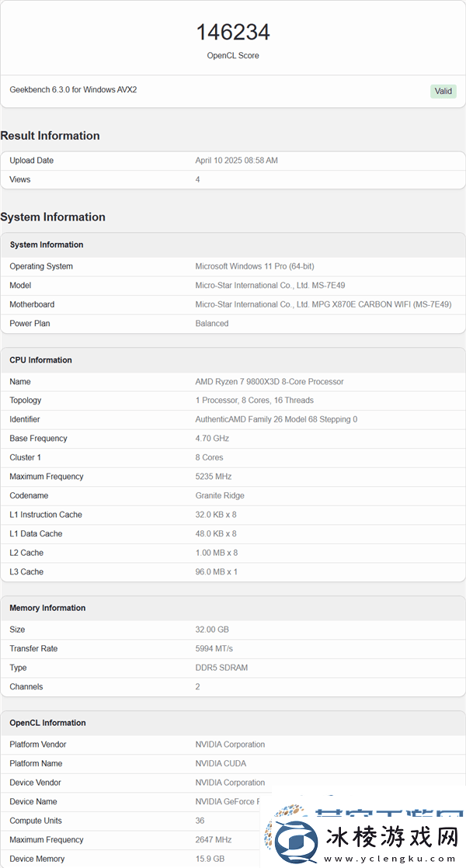Click the 5994 MT/s transfer rate value
The height and width of the screenshot is (868, 466).
click(x=214, y=648)
